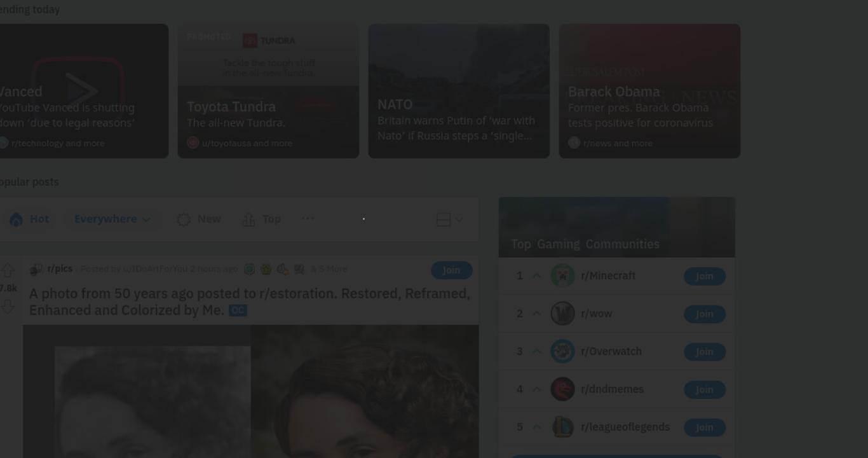Click the Hot flame icon
Image resolution: width=868 pixels, height=458 pixels.
[x=16, y=219]
